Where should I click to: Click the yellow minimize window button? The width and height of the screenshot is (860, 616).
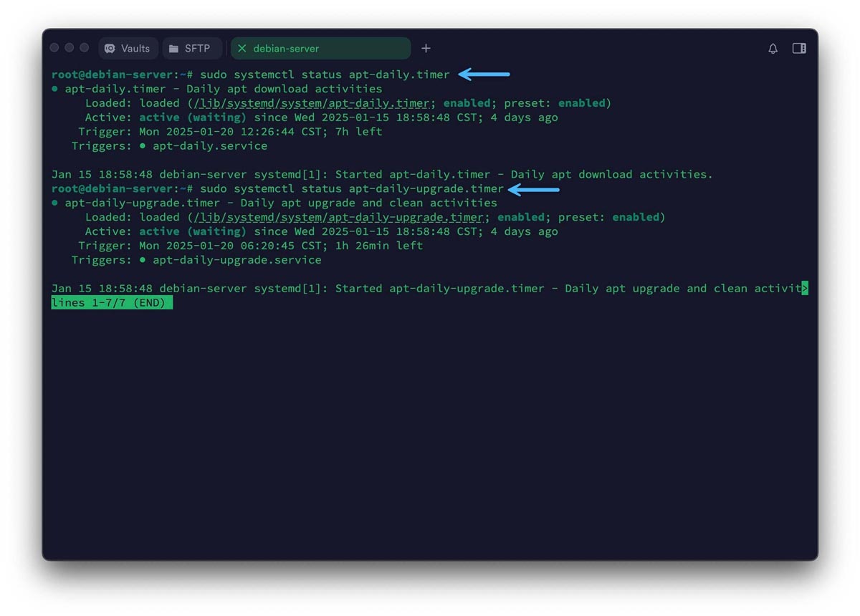click(70, 48)
